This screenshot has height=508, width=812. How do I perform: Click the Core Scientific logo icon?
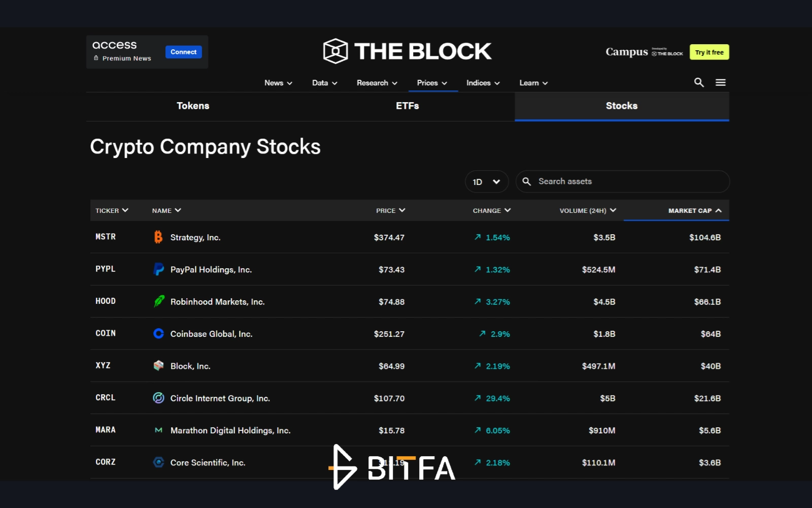click(158, 462)
